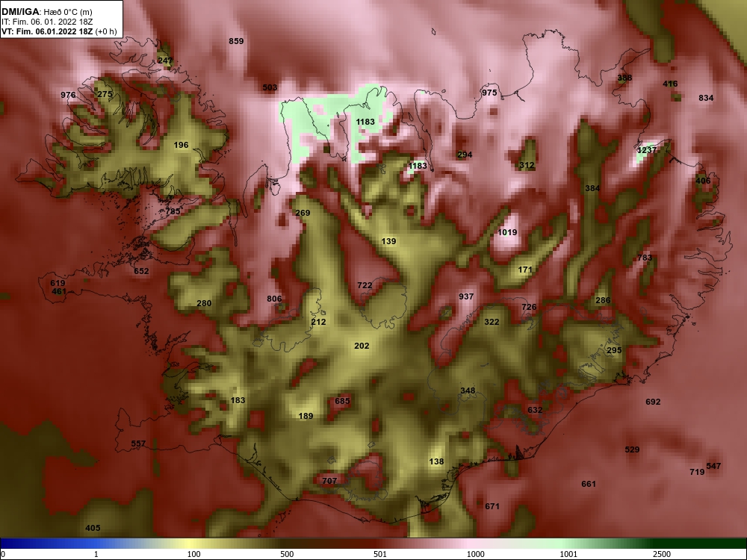
Task: Select the 707 value label
Action: (x=329, y=480)
